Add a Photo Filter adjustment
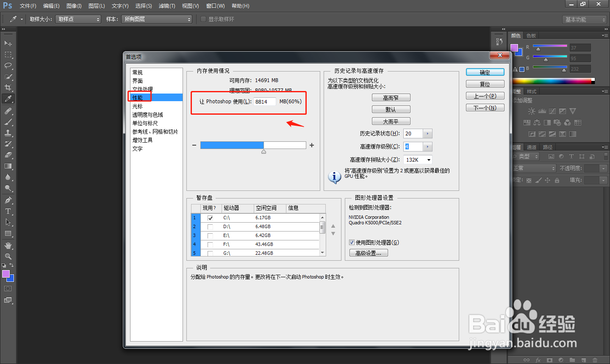 pyautogui.click(x=557, y=122)
